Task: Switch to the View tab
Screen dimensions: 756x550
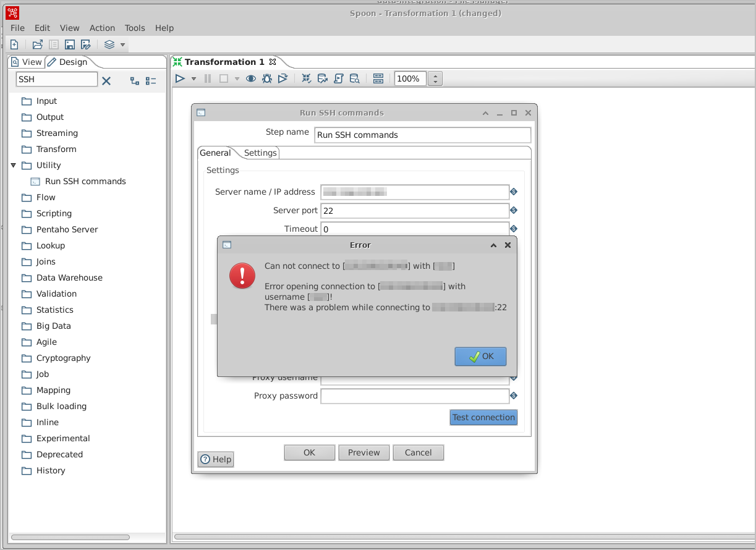Action: [x=27, y=62]
